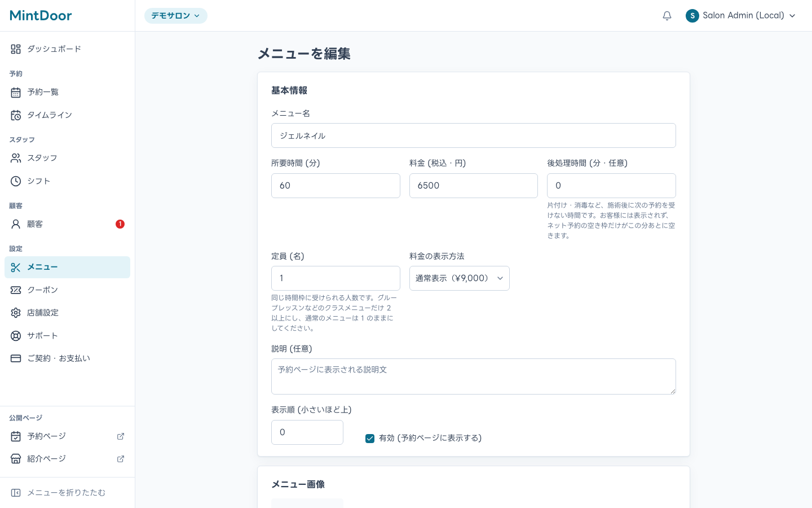Click the Salon Admin avatar circle

[692, 16]
